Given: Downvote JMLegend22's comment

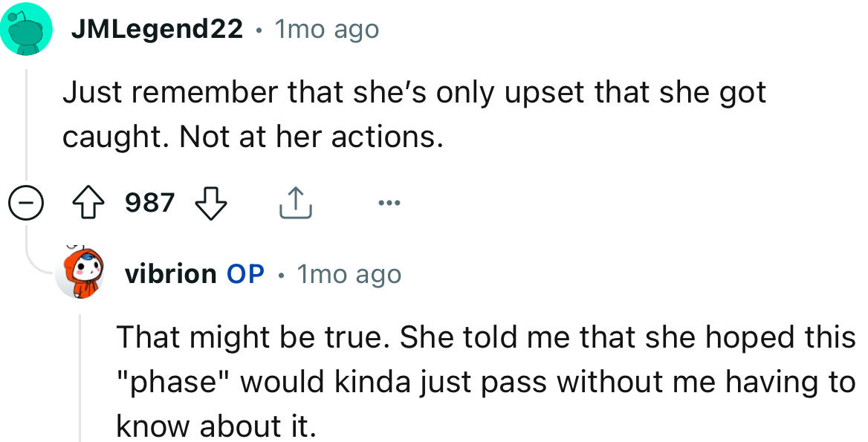Looking at the screenshot, I should click(210, 203).
